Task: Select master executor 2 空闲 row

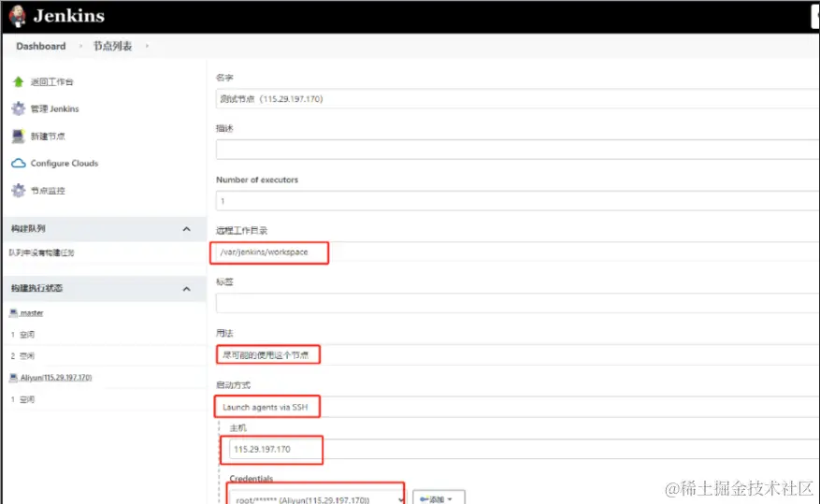Action: pos(105,355)
